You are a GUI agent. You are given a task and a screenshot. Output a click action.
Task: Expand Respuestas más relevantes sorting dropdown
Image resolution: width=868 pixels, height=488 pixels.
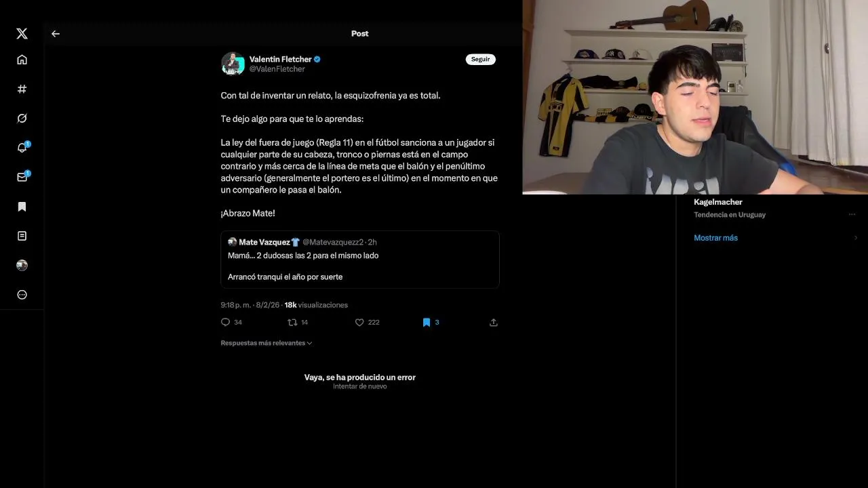coord(267,343)
